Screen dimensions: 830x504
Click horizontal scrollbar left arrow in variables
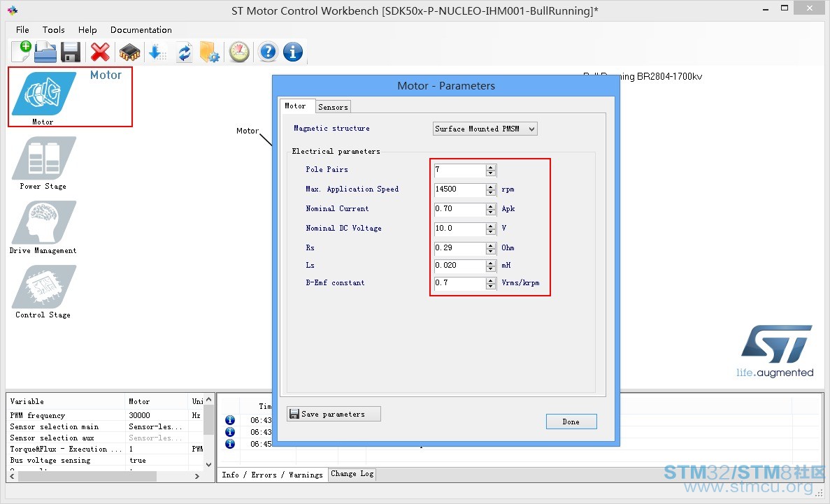click(13, 477)
